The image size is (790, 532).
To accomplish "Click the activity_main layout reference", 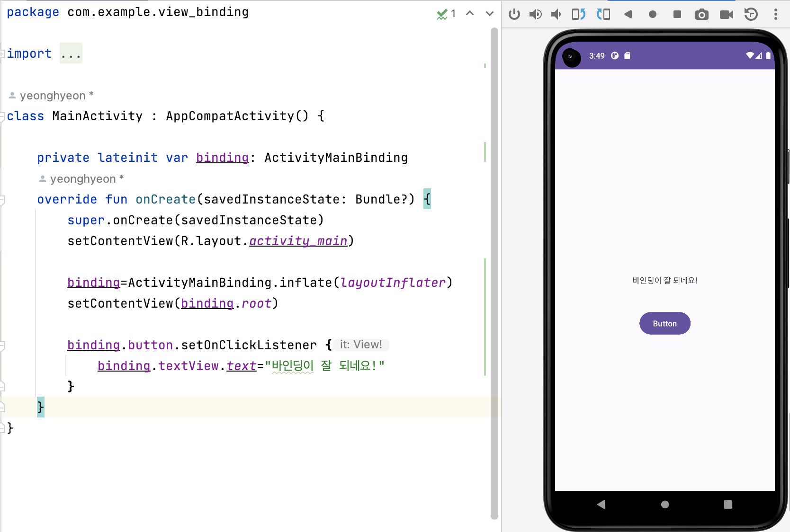I will pyautogui.click(x=298, y=241).
